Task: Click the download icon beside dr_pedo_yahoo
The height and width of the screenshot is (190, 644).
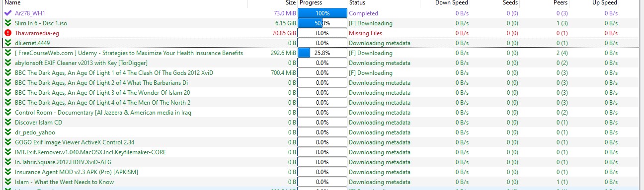Action: pyautogui.click(x=7, y=132)
